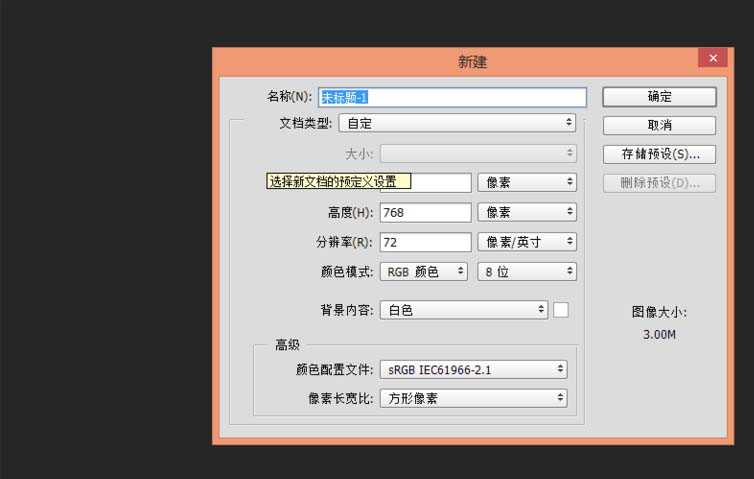754x479 pixels.
Task: Open the greyed-out 大小 dropdown
Action: pyautogui.click(x=478, y=154)
